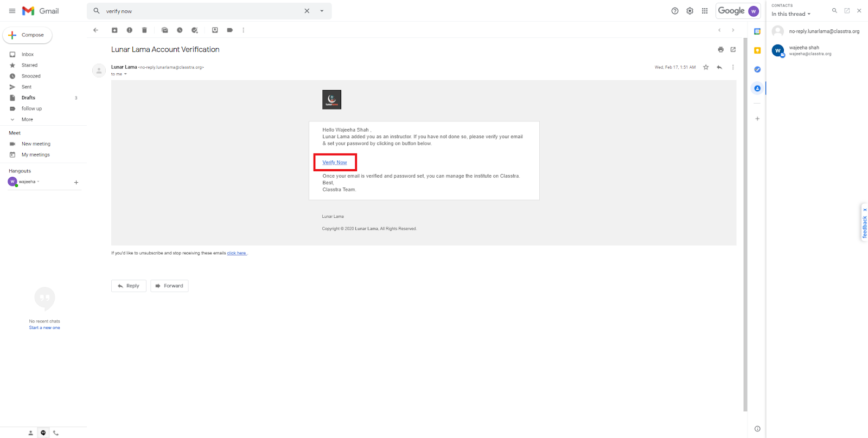
Task: Open the Hangouts phone calls tab
Action: click(x=56, y=433)
